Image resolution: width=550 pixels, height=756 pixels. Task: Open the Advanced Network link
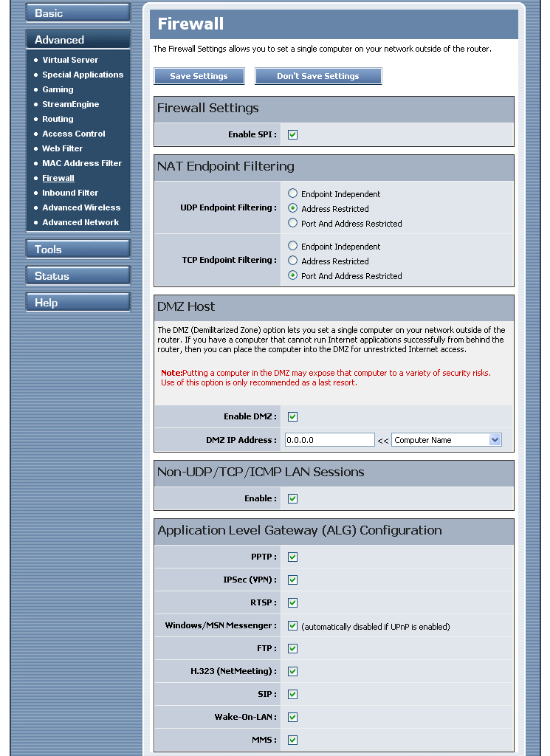point(80,222)
